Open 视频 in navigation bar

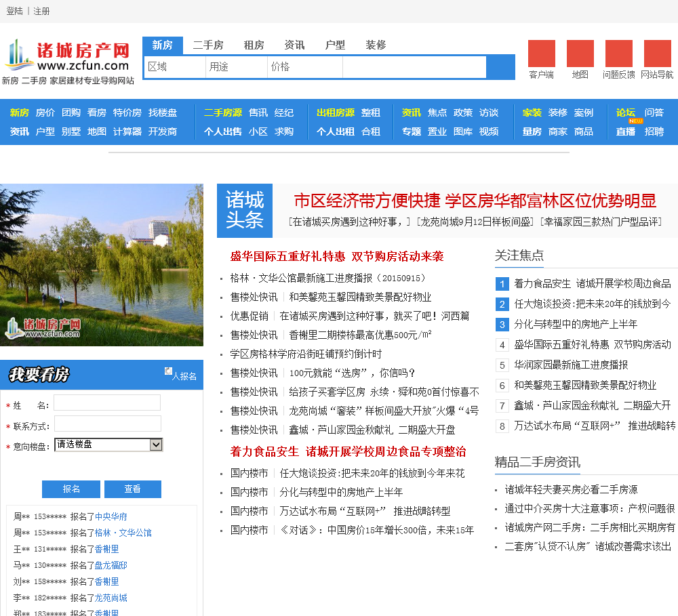(x=489, y=132)
